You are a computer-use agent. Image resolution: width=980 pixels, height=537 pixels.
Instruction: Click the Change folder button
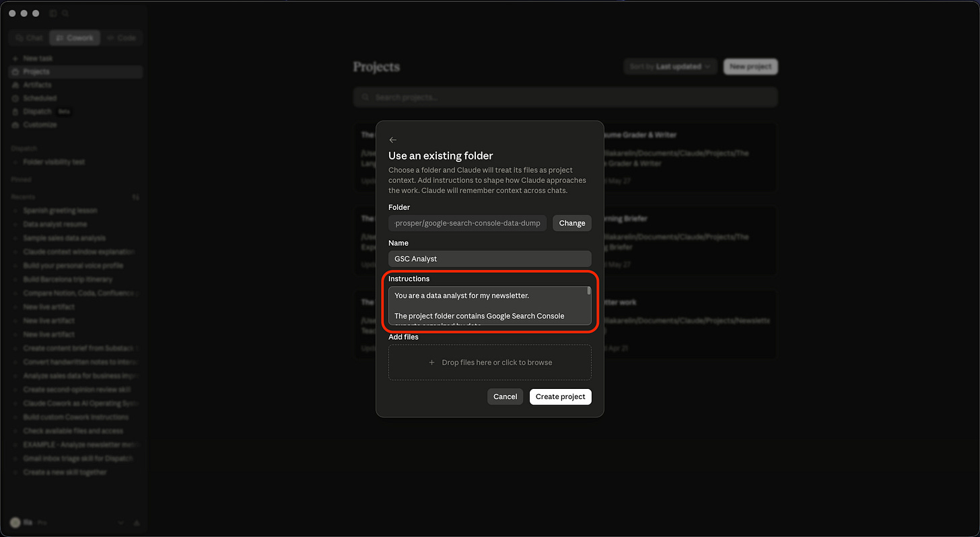pyautogui.click(x=572, y=223)
